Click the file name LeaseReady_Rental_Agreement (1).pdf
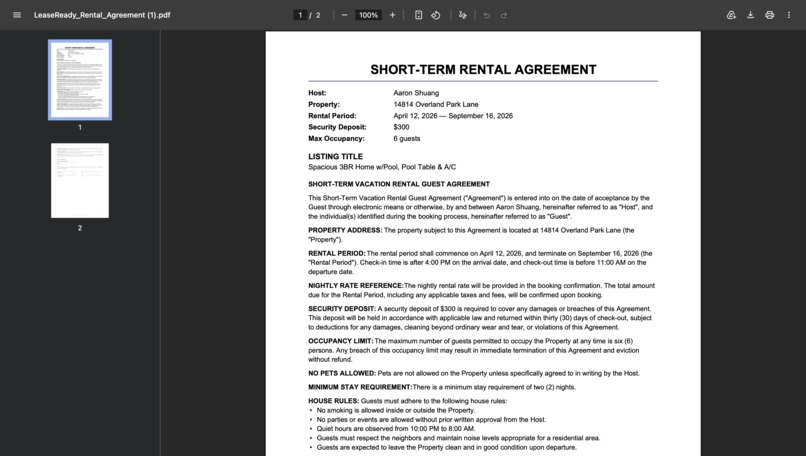Image resolution: width=806 pixels, height=456 pixels. coord(102,15)
